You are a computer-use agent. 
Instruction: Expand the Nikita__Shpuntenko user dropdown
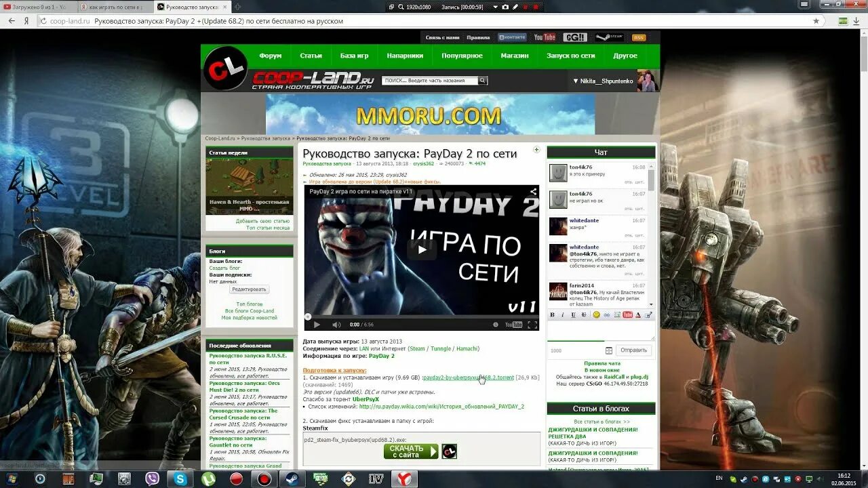pos(603,81)
